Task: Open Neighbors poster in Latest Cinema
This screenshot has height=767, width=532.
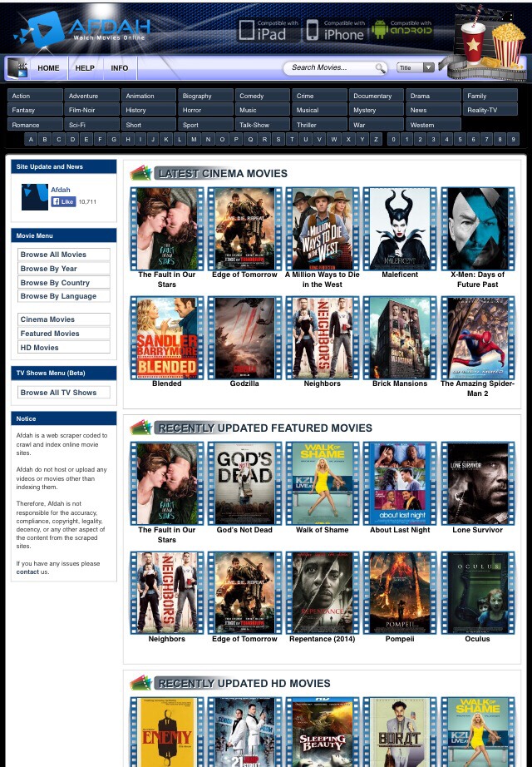Action: 323,338
